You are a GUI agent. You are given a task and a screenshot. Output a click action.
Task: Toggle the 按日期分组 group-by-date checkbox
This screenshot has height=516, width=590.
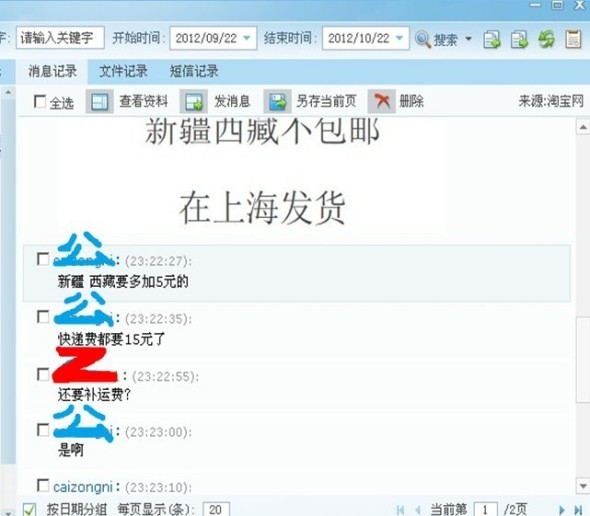click(29, 509)
